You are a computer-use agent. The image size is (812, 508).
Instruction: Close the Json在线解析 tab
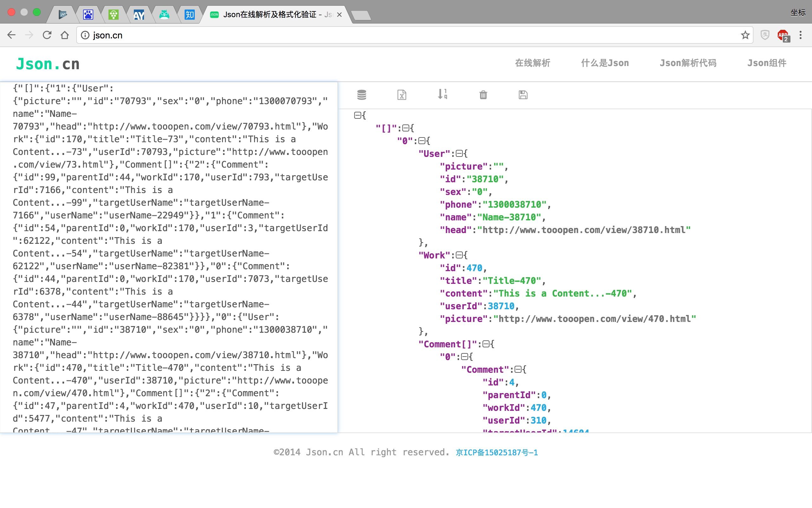[x=339, y=15]
